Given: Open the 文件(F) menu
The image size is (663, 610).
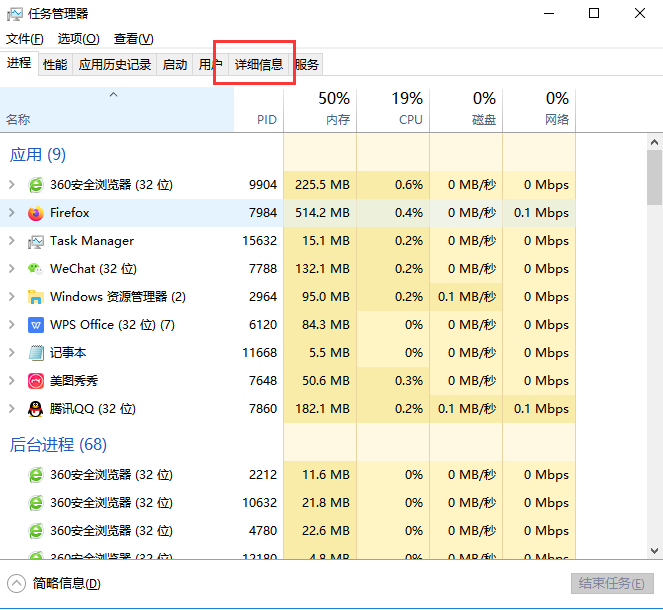Looking at the screenshot, I should tap(25, 39).
